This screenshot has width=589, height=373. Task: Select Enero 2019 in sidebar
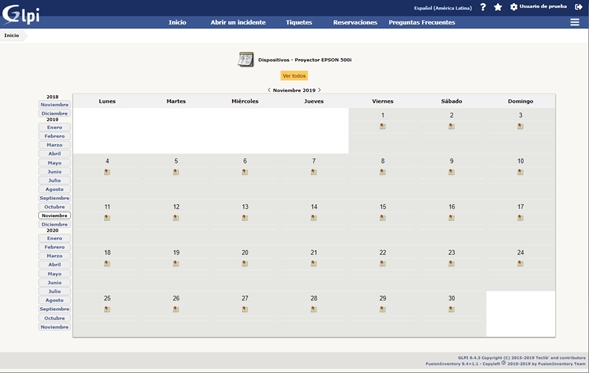54,127
